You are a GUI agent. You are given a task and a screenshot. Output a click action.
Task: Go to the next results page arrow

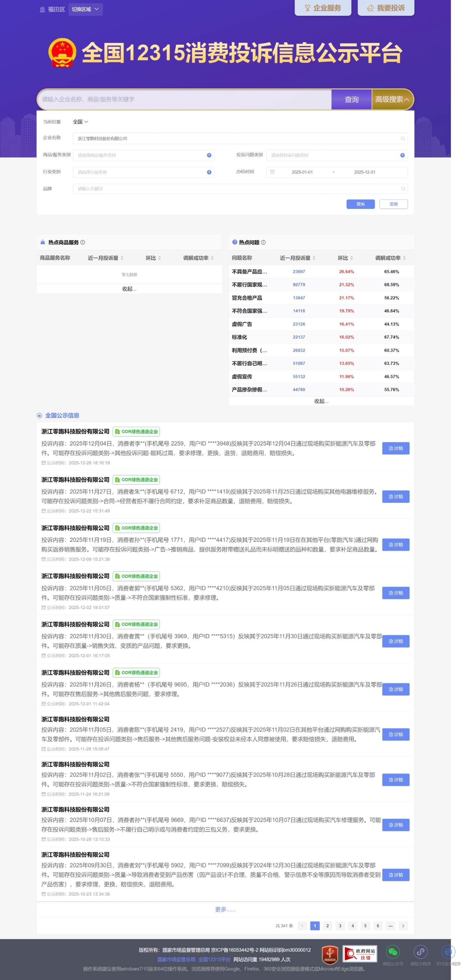(x=403, y=926)
